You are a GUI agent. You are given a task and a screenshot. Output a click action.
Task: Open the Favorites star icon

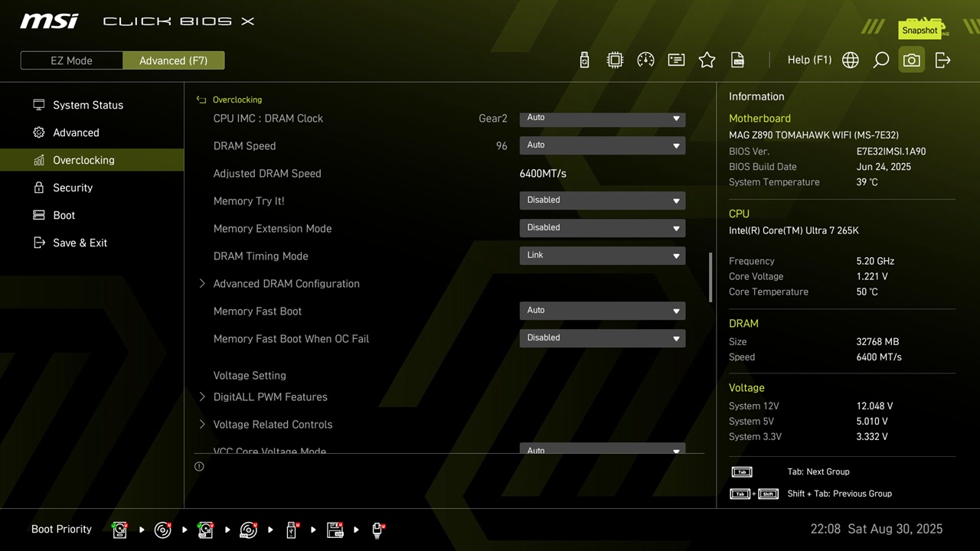tap(707, 60)
